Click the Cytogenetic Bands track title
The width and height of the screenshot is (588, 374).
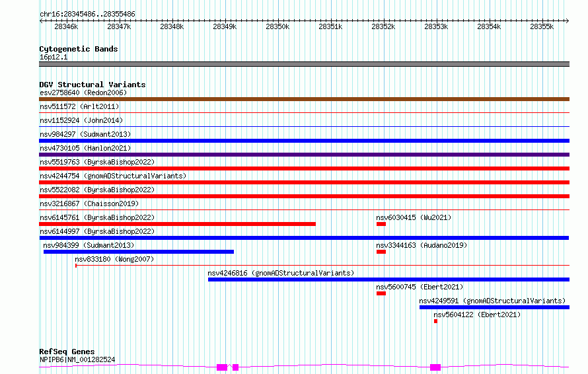click(79, 49)
